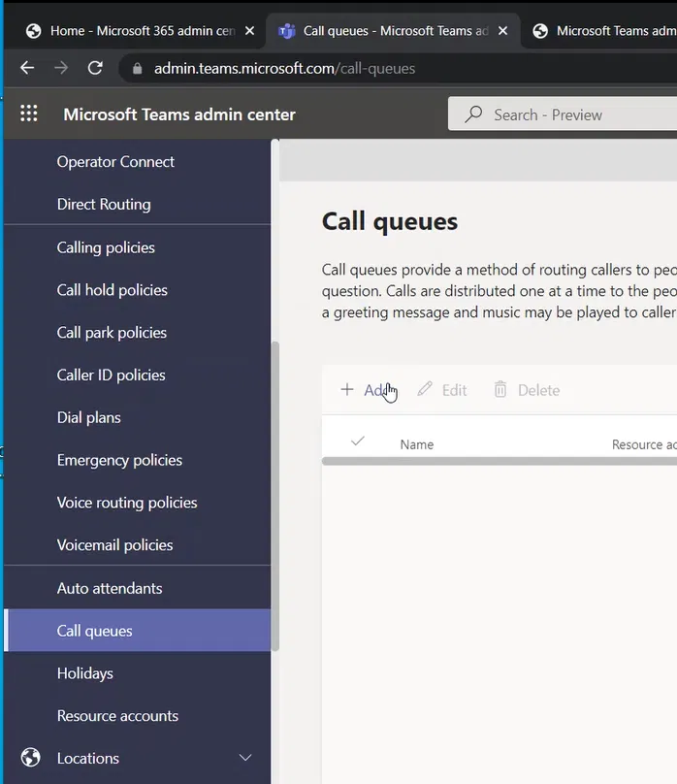Click the browser back arrow

[x=27, y=68]
